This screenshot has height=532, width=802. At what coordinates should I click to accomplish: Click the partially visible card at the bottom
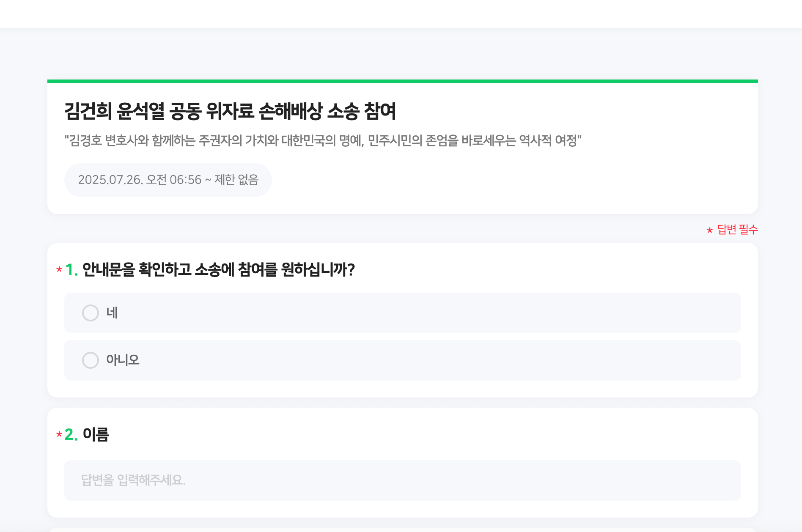pyautogui.click(x=402, y=529)
